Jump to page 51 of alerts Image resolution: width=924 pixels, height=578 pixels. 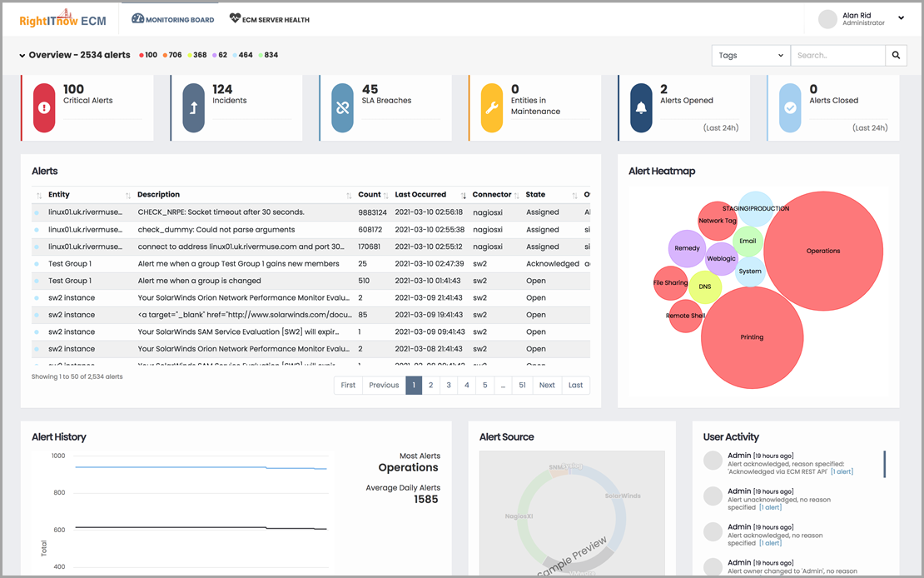pyautogui.click(x=522, y=386)
